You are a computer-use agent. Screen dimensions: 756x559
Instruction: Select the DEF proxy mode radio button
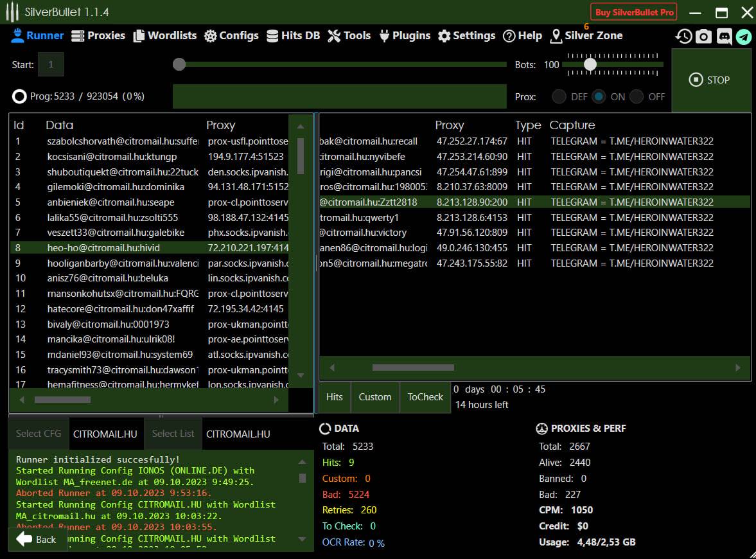pyautogui.click(x=559, y=96)
